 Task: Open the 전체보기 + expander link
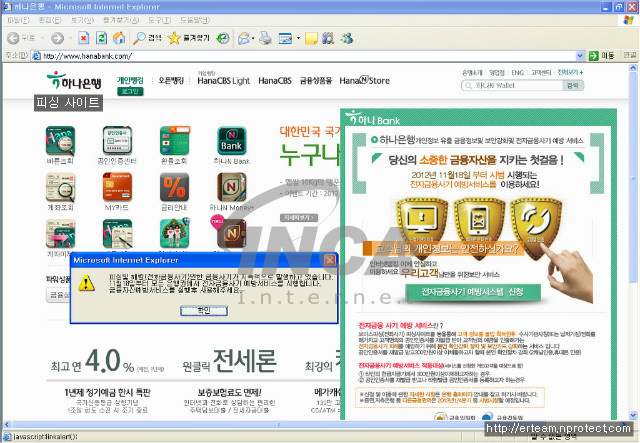[570, 72]
